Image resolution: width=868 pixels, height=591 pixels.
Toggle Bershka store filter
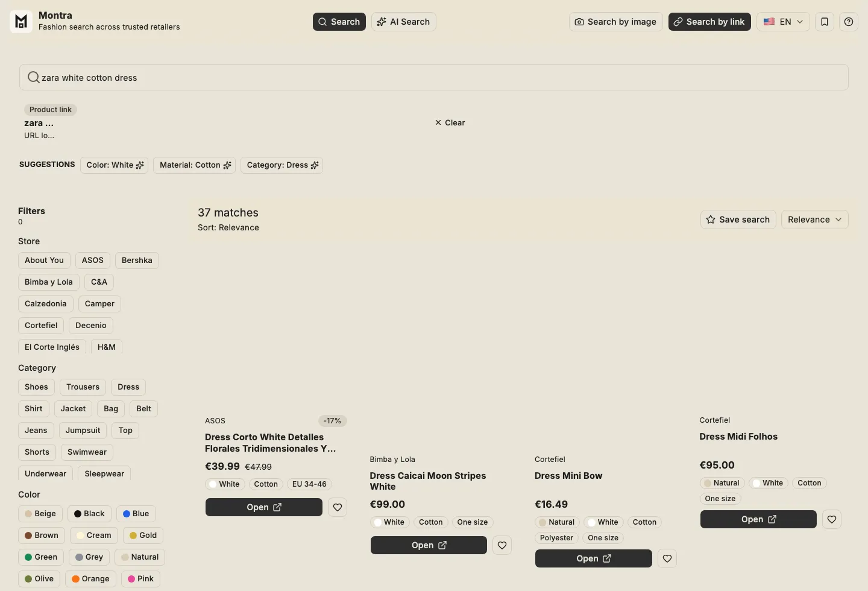137,261
